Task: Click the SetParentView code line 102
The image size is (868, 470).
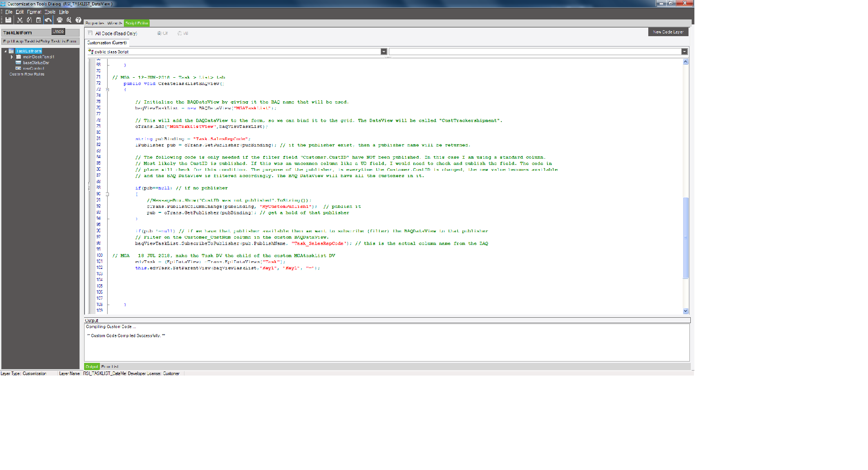Action: click(x=227, y=268)
